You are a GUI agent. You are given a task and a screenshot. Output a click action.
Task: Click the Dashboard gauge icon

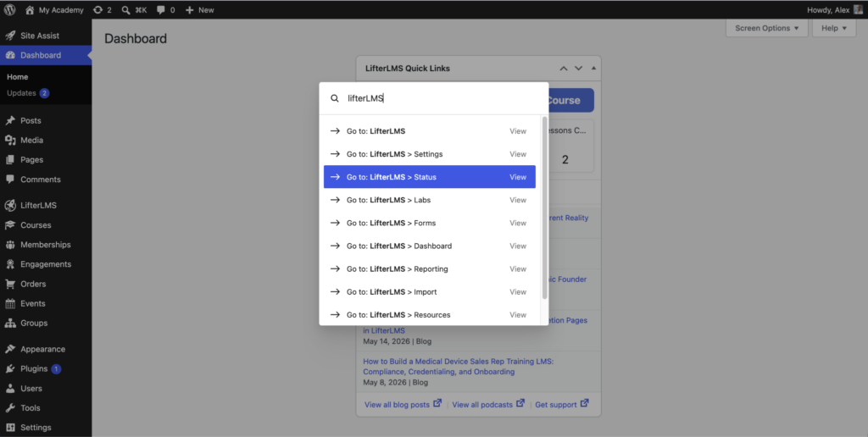pos(10,55)
